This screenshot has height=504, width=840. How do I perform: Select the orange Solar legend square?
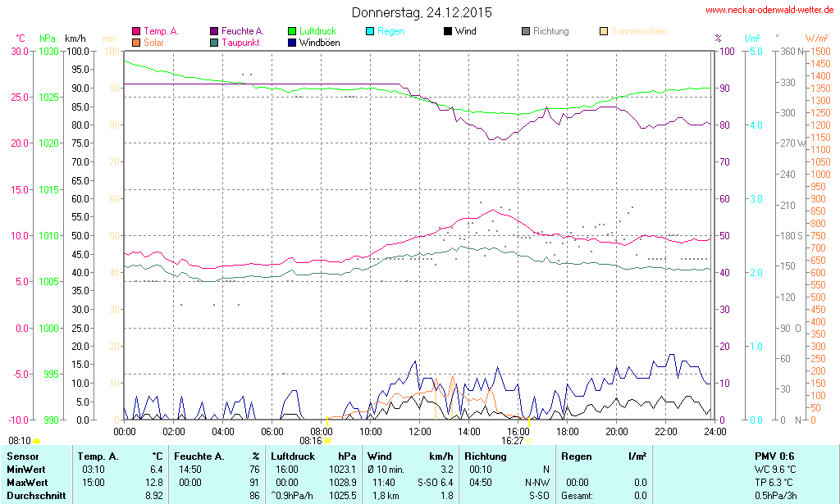tap(136, 42)
